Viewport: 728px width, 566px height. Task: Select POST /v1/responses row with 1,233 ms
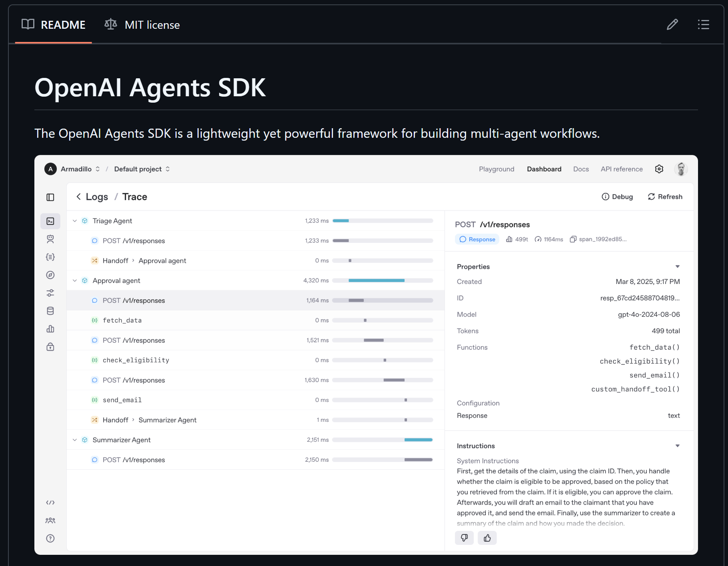[x=255, y=241]
